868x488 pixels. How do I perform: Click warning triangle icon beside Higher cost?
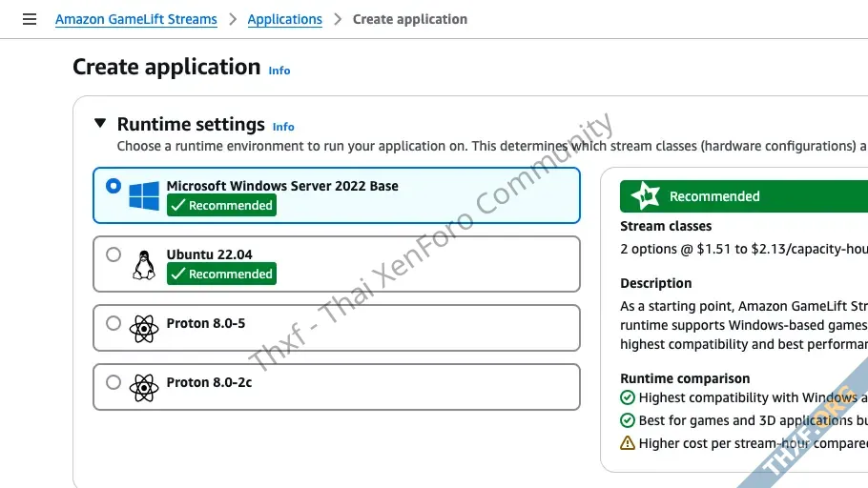628,443
